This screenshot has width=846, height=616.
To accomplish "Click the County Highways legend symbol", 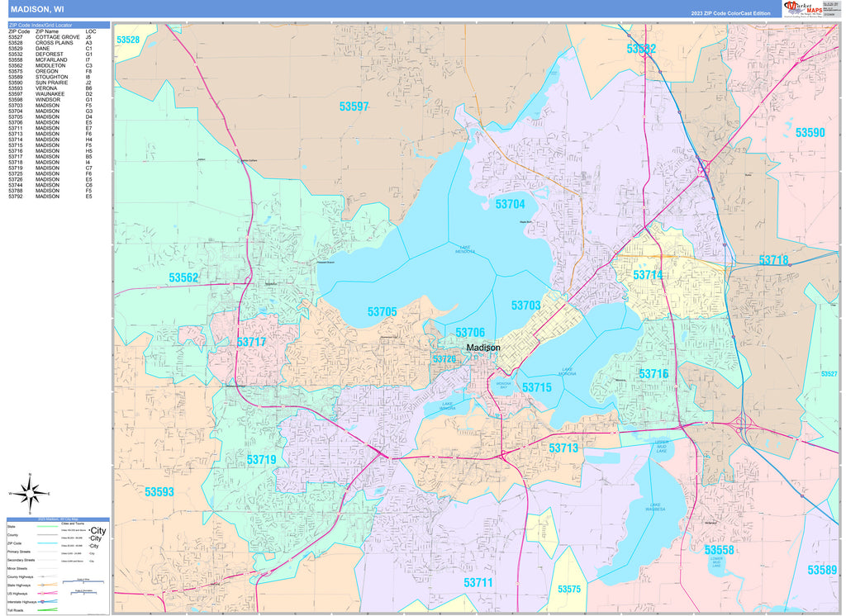I will tap(48, 576).
